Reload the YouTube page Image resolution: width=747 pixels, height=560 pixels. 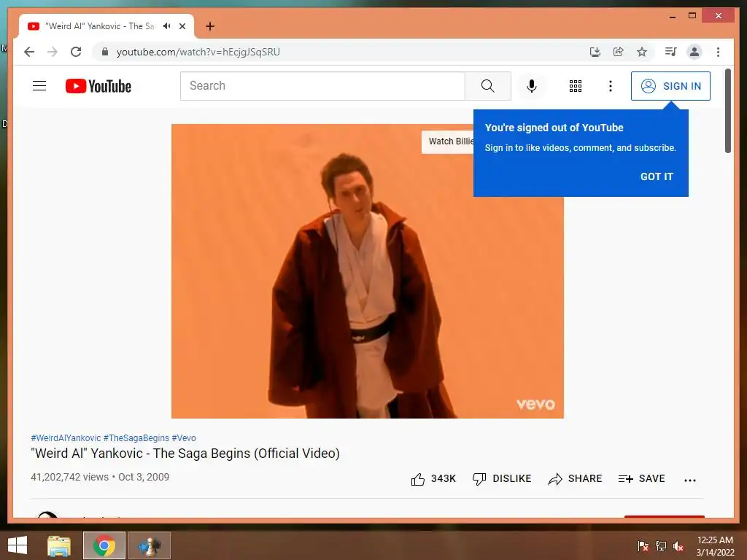tap(76, 52)
